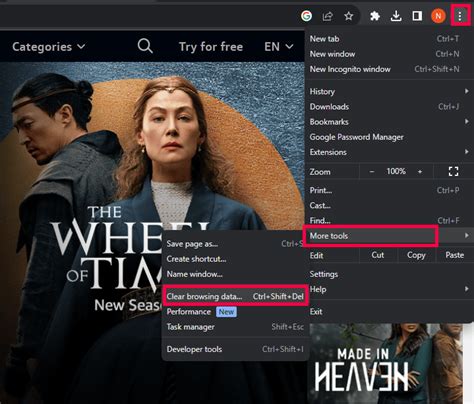Click the Google icon in address bar

point(306,16)
